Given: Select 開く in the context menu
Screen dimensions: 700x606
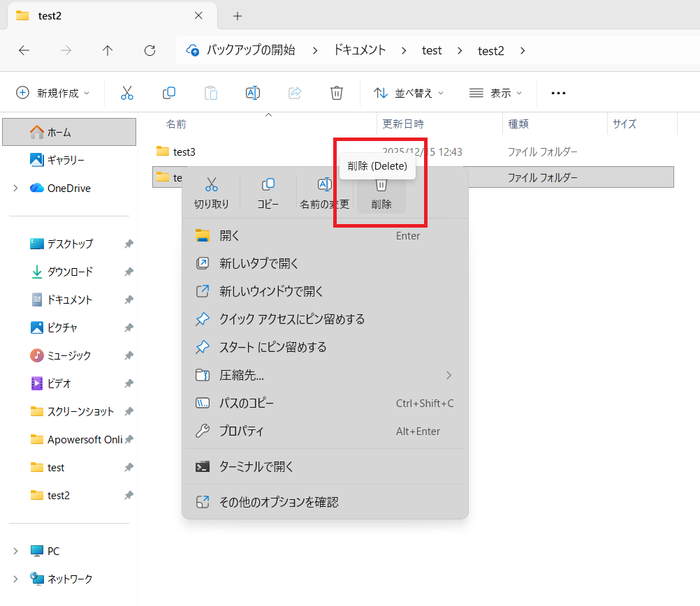Looking at the screenshot, I should pos(325,235).
